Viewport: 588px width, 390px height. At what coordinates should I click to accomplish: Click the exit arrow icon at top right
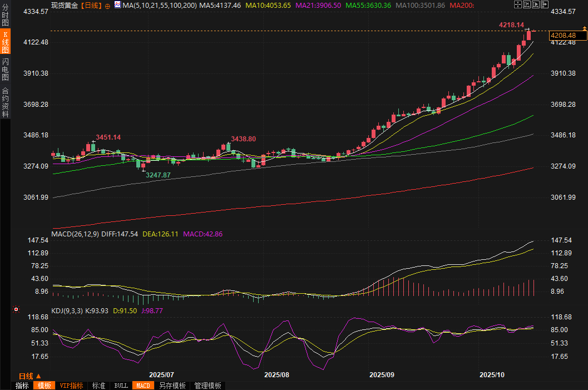tap(544, 5)
